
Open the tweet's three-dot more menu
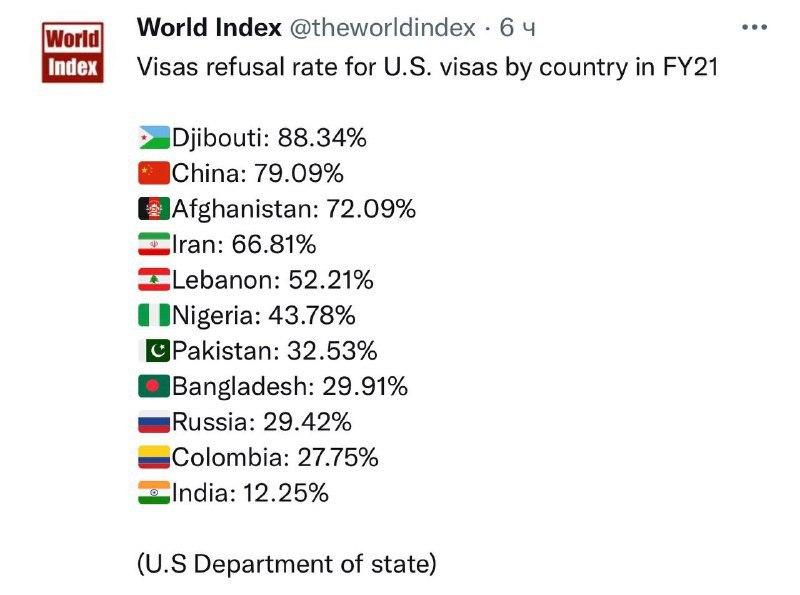(x=753, y=28)
